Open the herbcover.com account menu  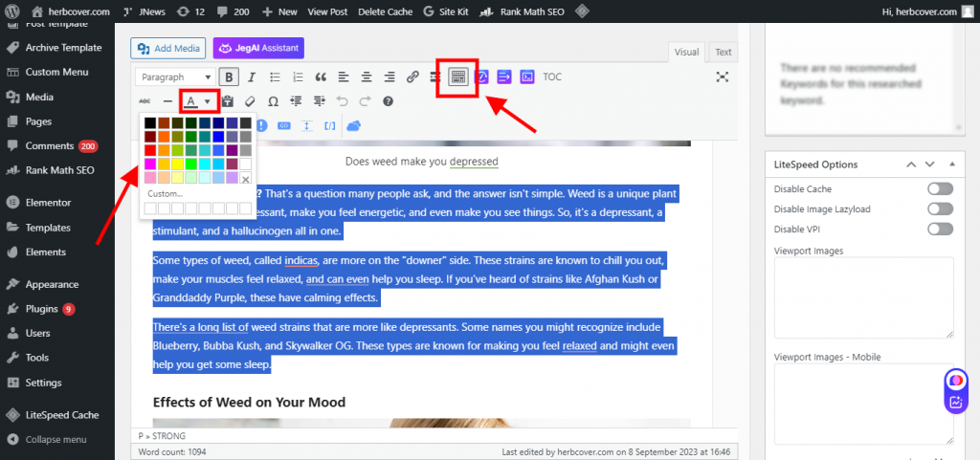[x=927, y=11]
